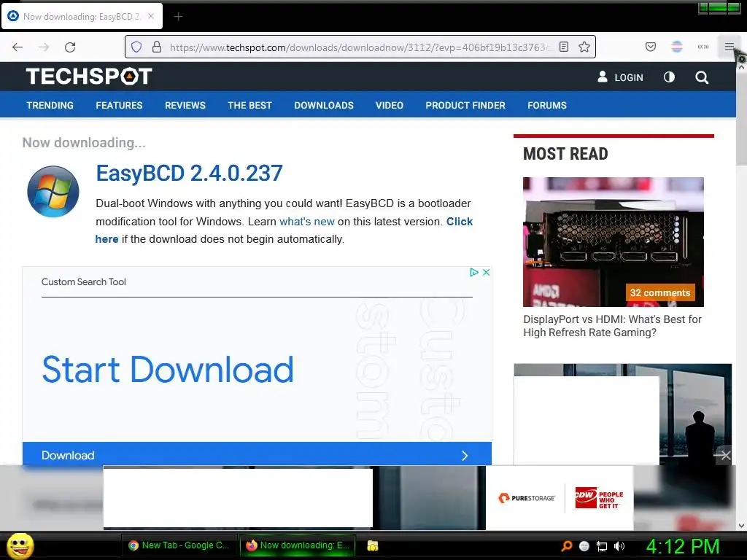The height and width of the screenshot is (560, 747).
Task: Open a new browser tab
Action: [178, 17]
